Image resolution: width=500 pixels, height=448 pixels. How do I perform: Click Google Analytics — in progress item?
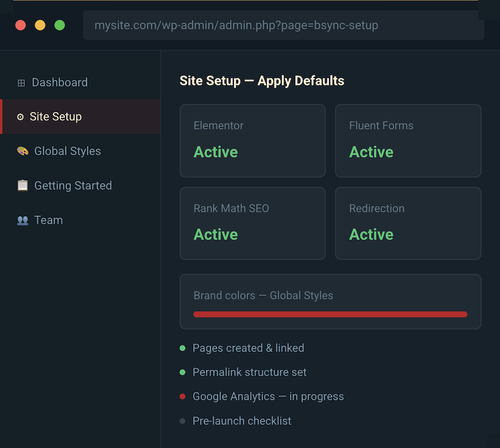[x=268, y=396]
